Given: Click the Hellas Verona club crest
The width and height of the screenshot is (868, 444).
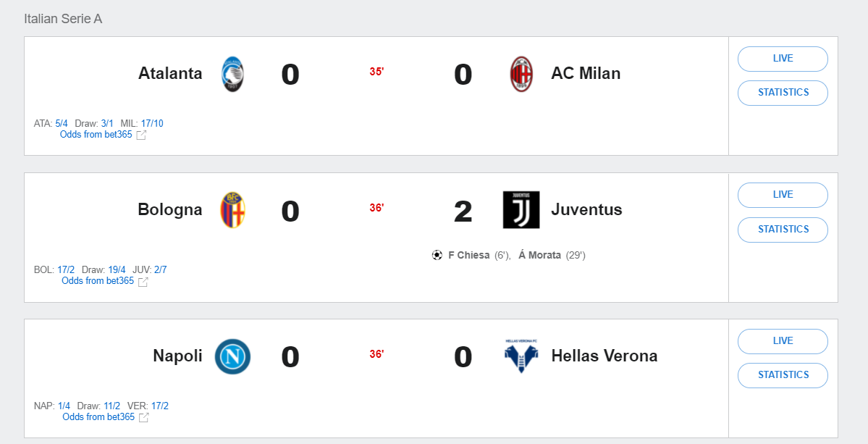Looking at the screenshot, I should coord(521,356).
